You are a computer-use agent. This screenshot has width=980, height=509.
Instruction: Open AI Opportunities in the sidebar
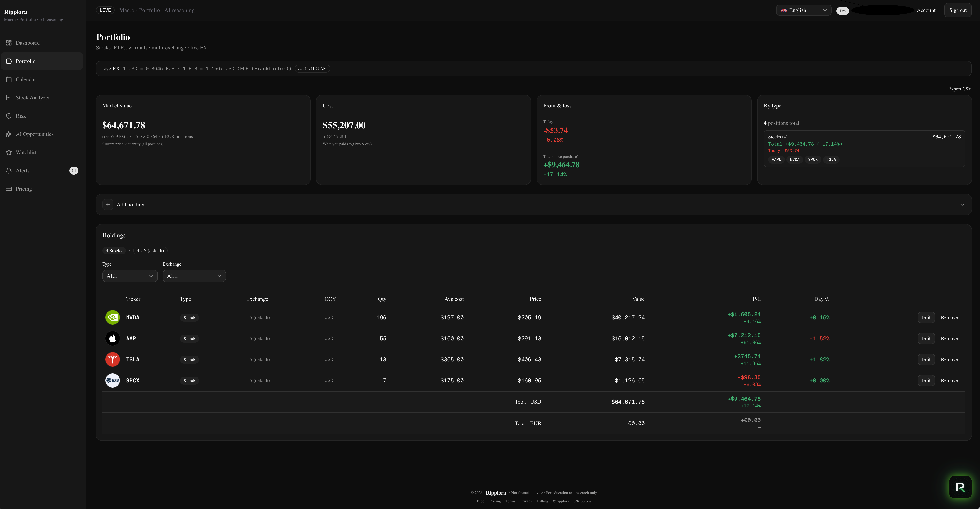point(42,134)
